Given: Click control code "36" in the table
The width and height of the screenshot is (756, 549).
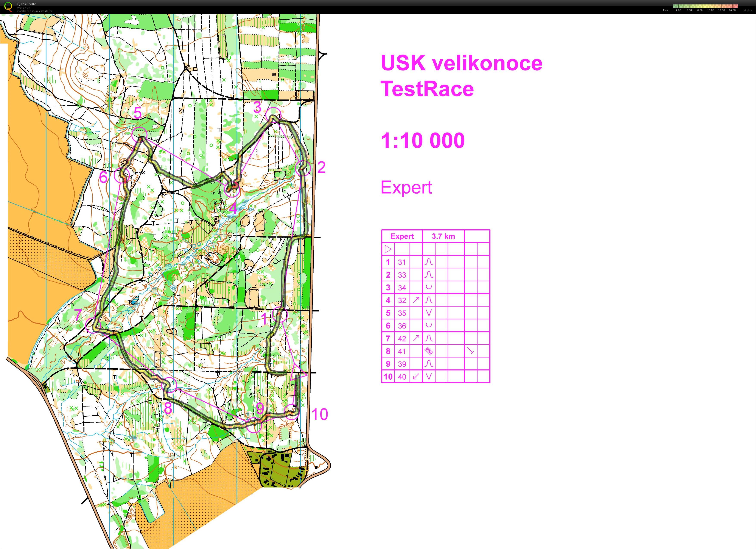Looking at the screenshot, I should pos(402,326).
